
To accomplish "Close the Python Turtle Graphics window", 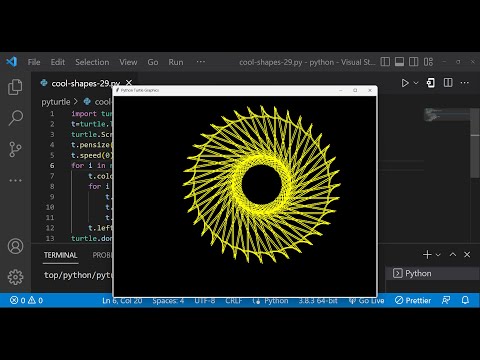I will point(370,90).
